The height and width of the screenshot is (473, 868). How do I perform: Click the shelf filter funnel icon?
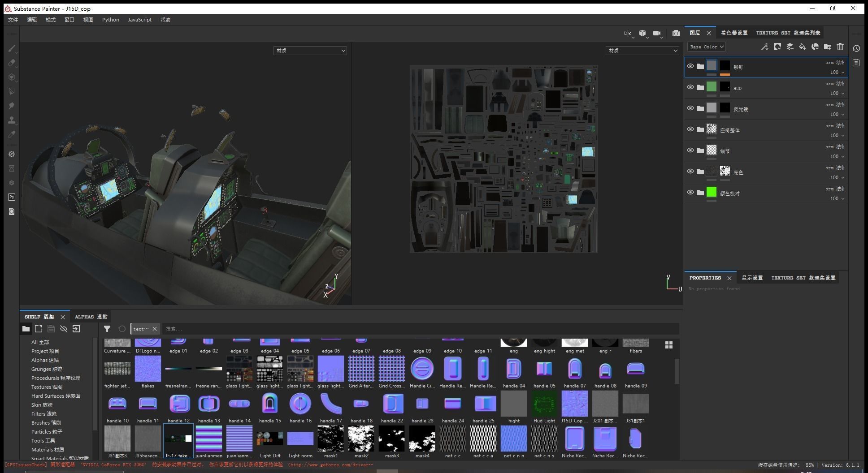pyautogui.click(x=107, y=329)
